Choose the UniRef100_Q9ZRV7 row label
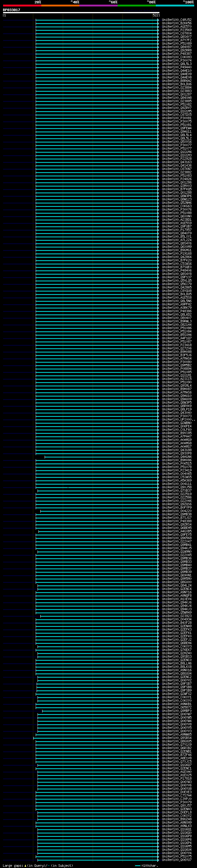 point(177,108)
